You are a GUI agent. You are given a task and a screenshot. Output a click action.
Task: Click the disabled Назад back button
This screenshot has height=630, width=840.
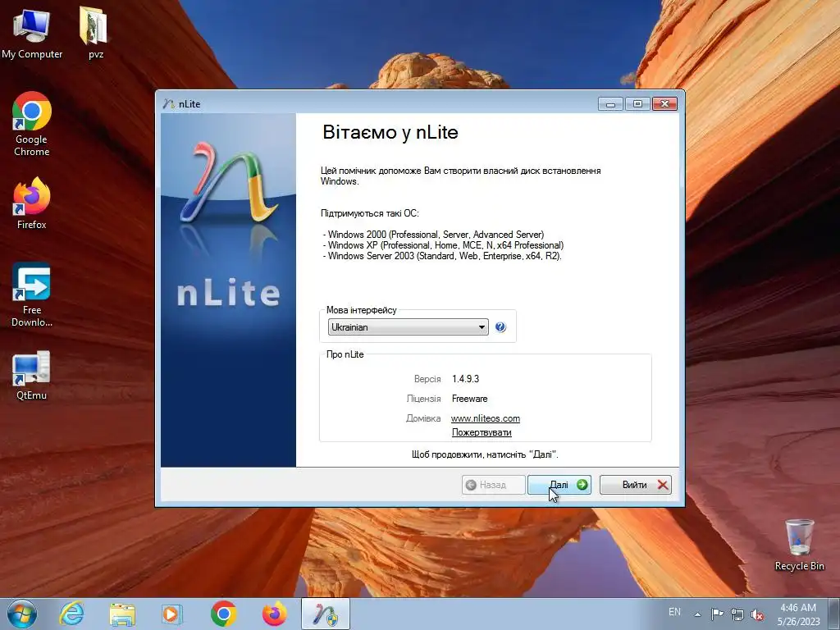(x=493, y=485)
